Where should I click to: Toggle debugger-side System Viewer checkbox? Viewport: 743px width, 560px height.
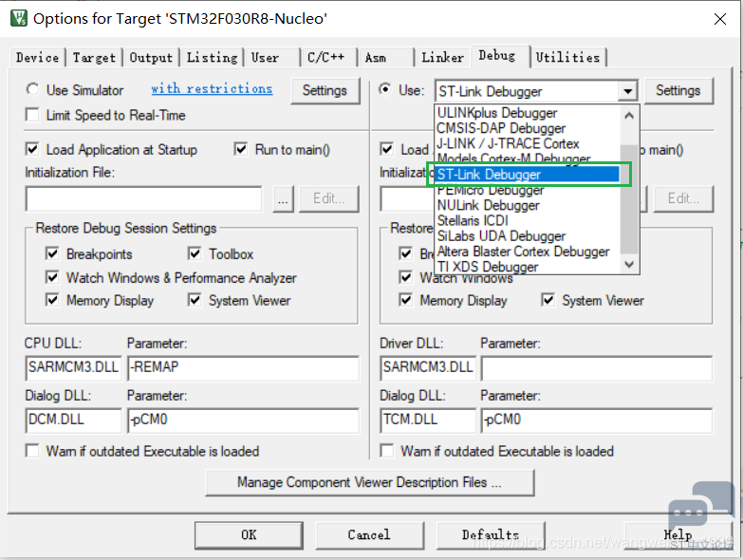tap(548, 300)
